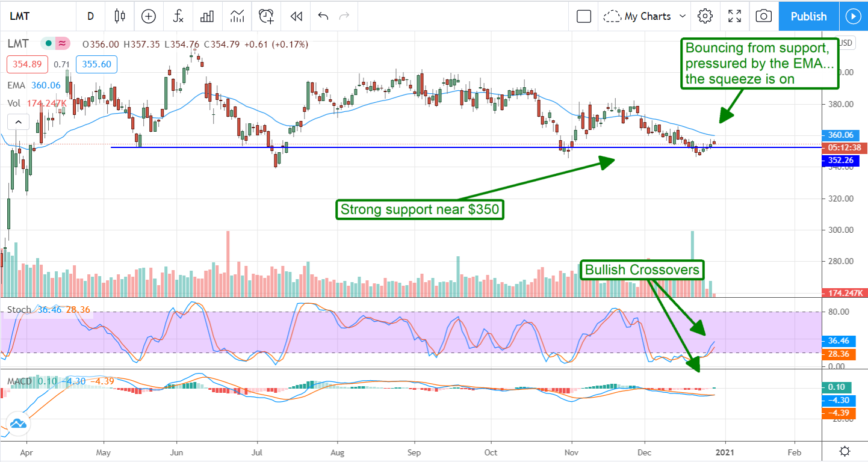868x462 pixels.
Task: Start bar replay with the rewind icon
Action: click(296, 16)
